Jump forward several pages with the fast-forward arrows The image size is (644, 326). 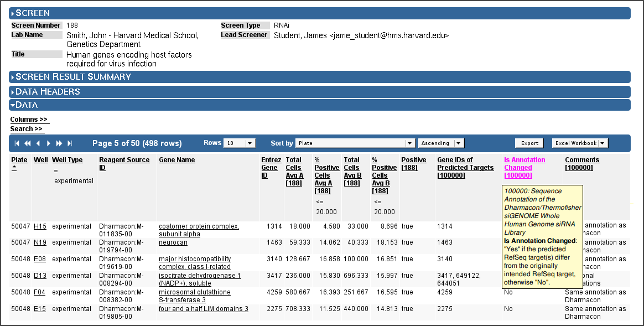coord(59,143)
